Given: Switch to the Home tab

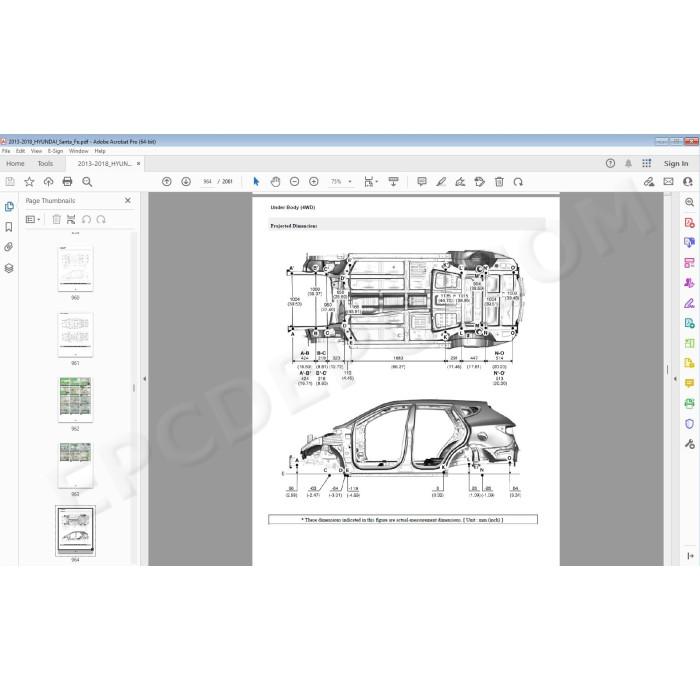Looking at the screenshot, I should click(15, 164).
